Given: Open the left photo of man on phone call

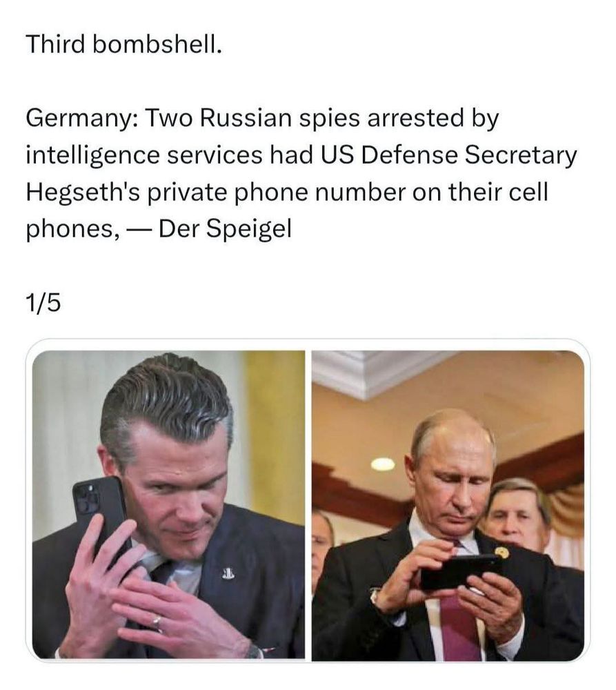Looking at the screenshot, I should [x=168, y=504].
